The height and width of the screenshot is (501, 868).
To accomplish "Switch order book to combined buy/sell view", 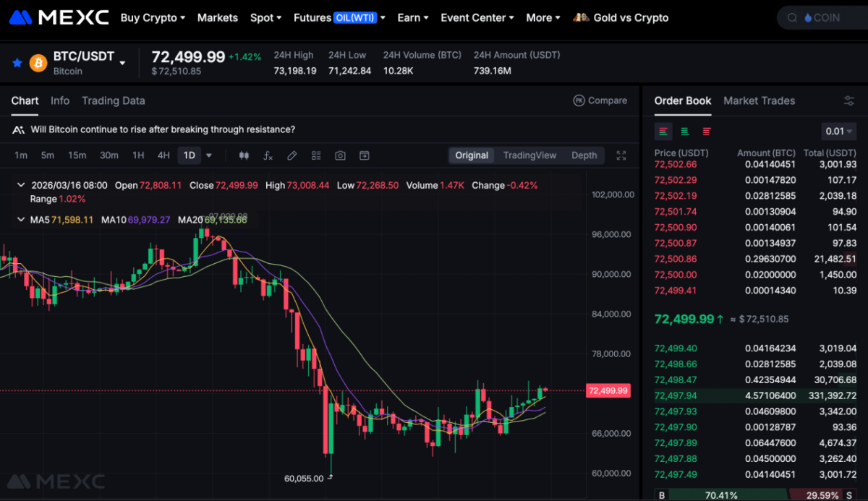I will pyautogui.click(x=663, y=131).
